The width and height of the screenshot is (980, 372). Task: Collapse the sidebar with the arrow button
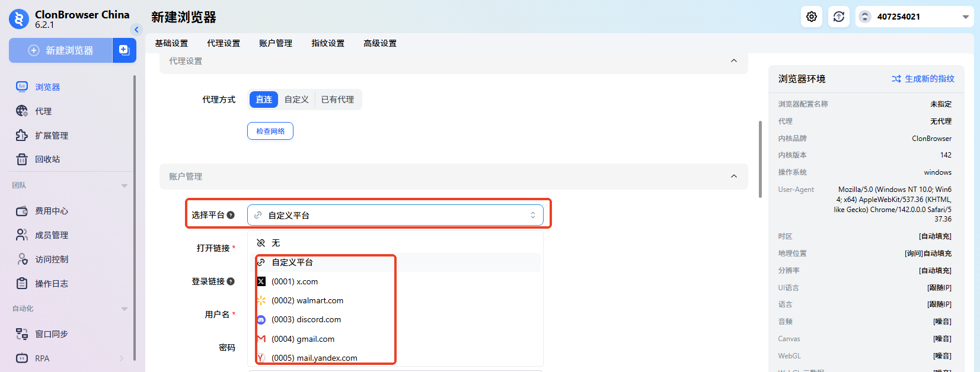[136, 30]
